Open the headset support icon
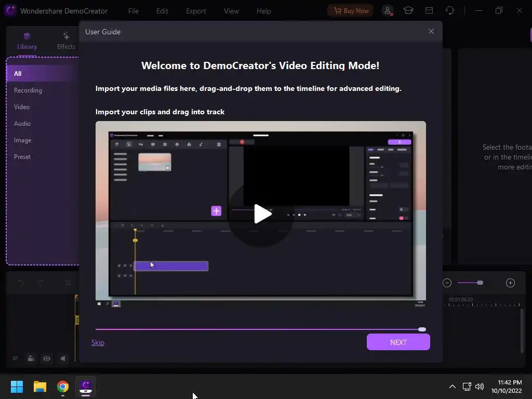Image resolution: width=532 pixels, height=399 pixels. (450, 10)
